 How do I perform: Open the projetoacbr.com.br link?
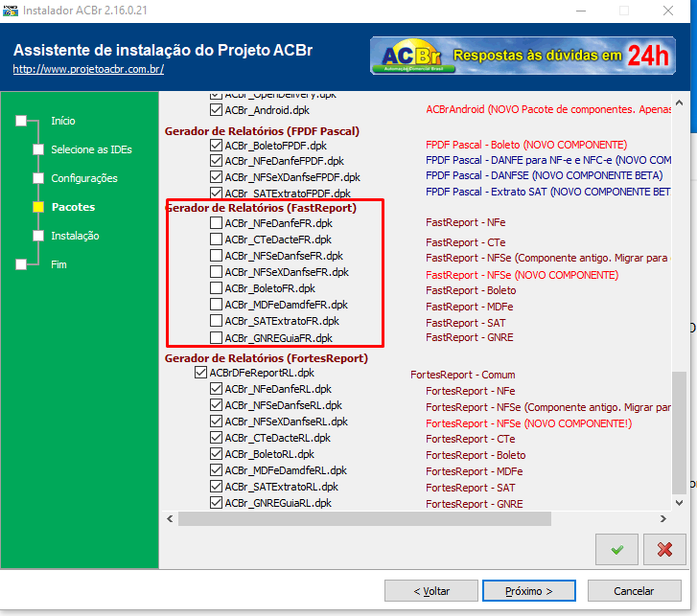tap(88, 69)
